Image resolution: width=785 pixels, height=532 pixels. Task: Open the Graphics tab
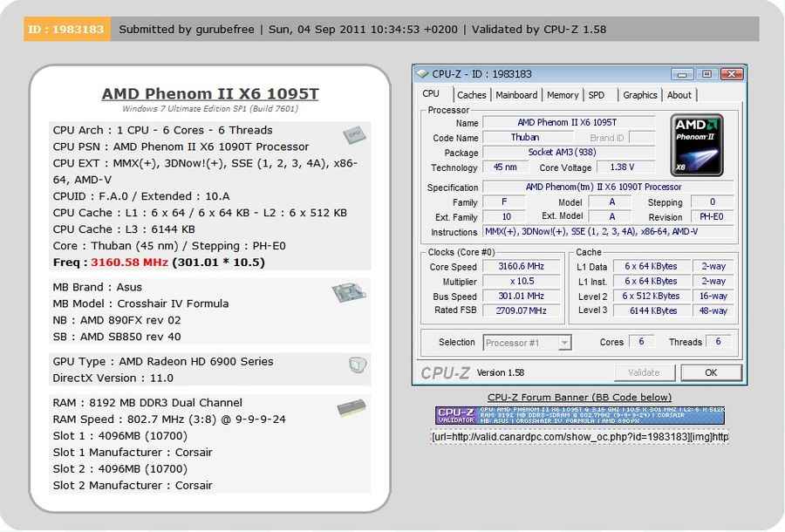639,95
